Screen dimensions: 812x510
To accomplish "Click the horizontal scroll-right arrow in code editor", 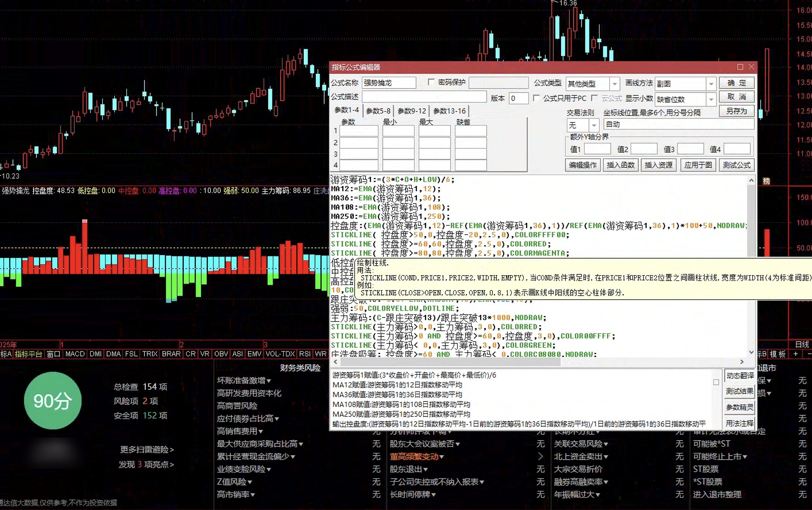I will point(742,362).
